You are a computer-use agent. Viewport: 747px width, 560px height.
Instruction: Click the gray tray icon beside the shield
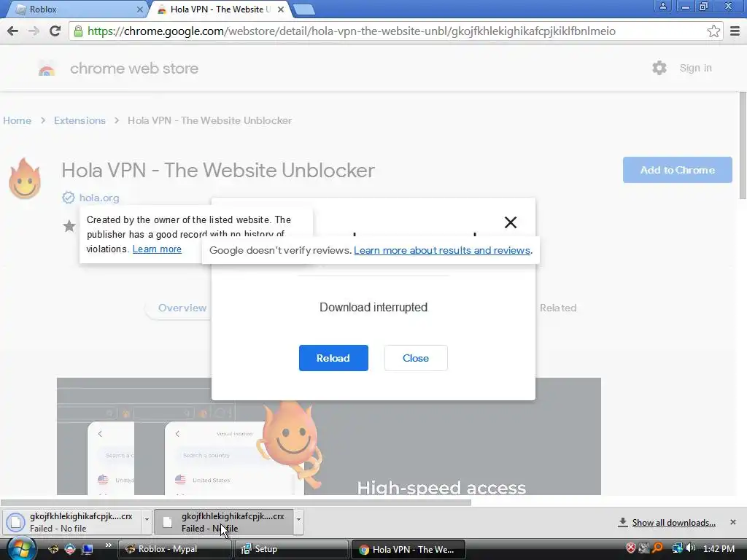pyautogui.click(x=644, y=548)
